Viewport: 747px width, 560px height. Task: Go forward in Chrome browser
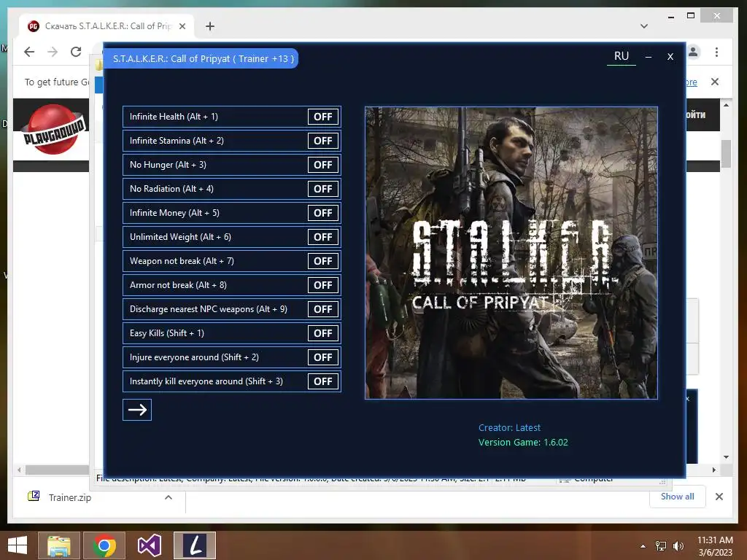tap(53, 52)
